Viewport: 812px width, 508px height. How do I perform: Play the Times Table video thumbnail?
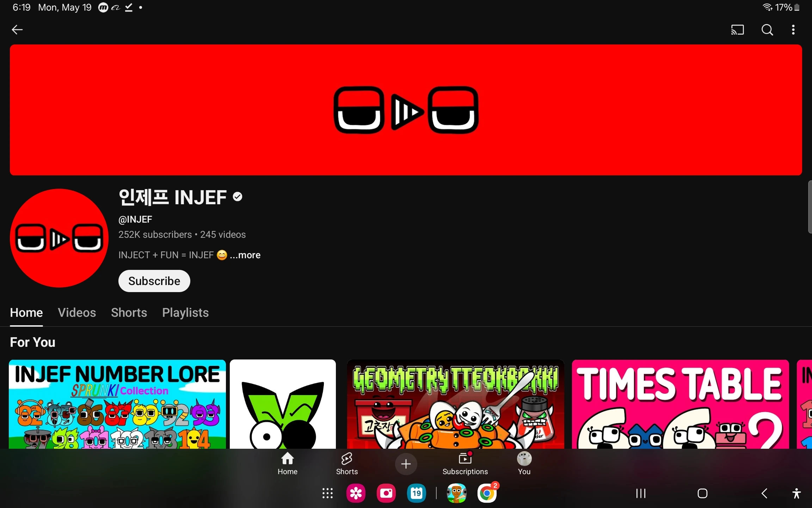[x=680, y=404]
